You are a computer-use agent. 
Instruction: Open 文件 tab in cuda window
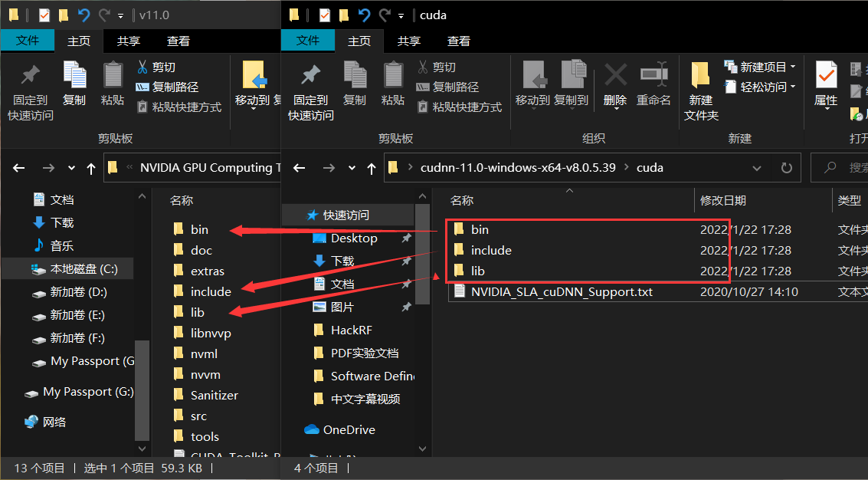click(308, 41)
